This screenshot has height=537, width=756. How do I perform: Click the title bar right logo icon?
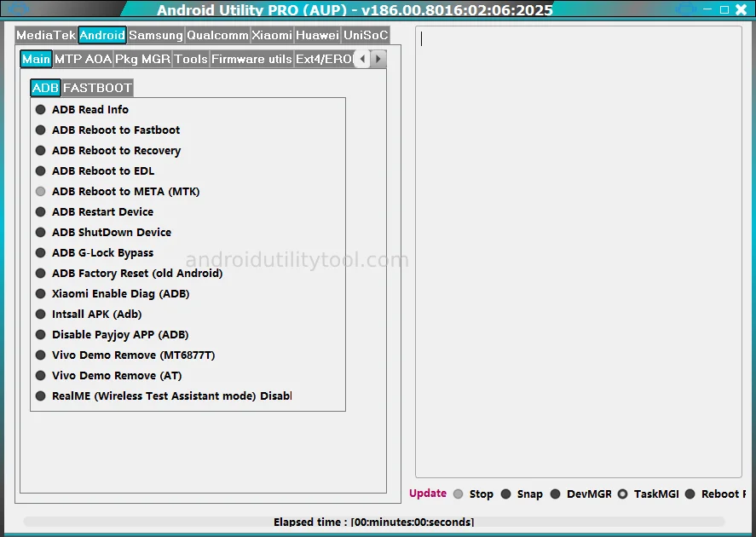pyautogui.click(x=685, y=9)
